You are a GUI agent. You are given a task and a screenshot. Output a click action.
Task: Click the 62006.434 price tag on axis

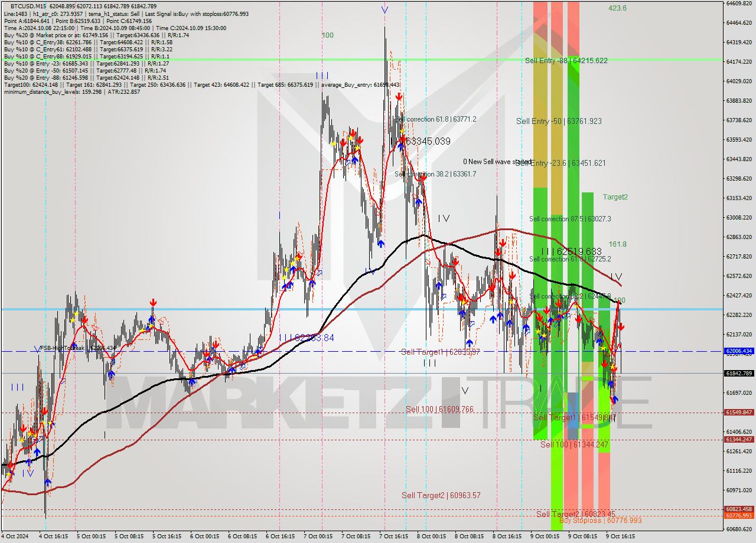tap(739, 351)
